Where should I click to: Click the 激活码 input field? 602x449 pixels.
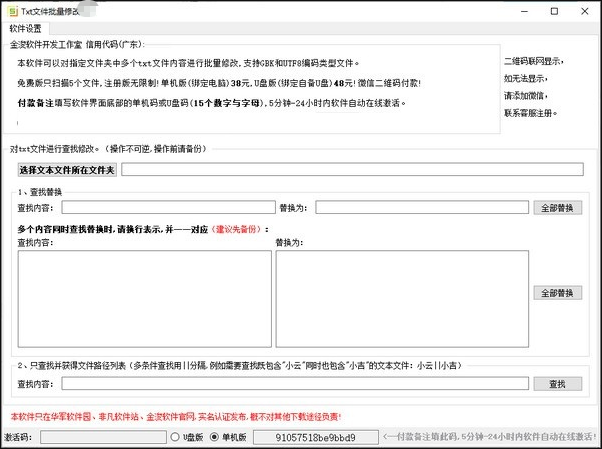[x=103, y=437]
